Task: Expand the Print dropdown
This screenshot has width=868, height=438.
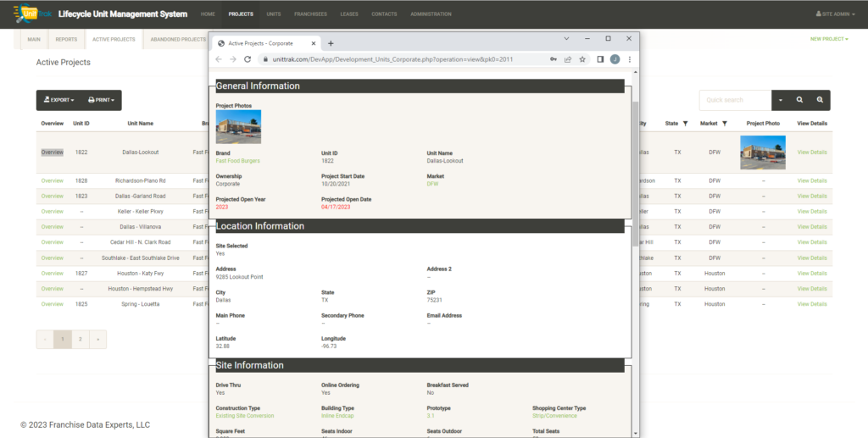Action: point(101,100)
